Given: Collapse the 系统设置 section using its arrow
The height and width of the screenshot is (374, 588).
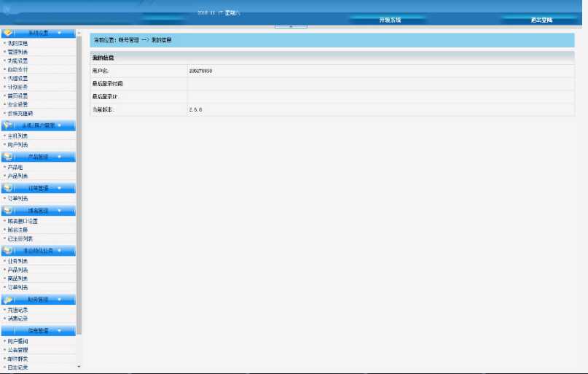Looking at the screenshot, I should (58, 33).
